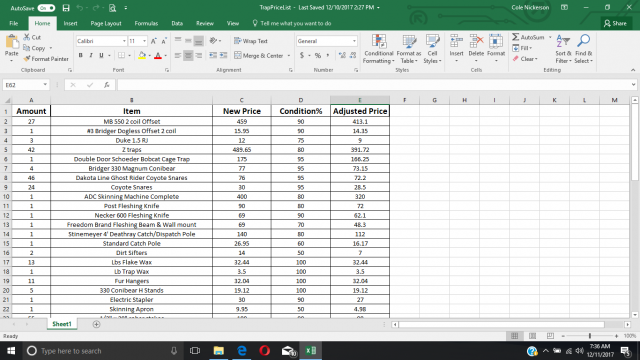Open Find & Select tool
640x360 pixels.
pyautogui.click(x=584, y=49)
